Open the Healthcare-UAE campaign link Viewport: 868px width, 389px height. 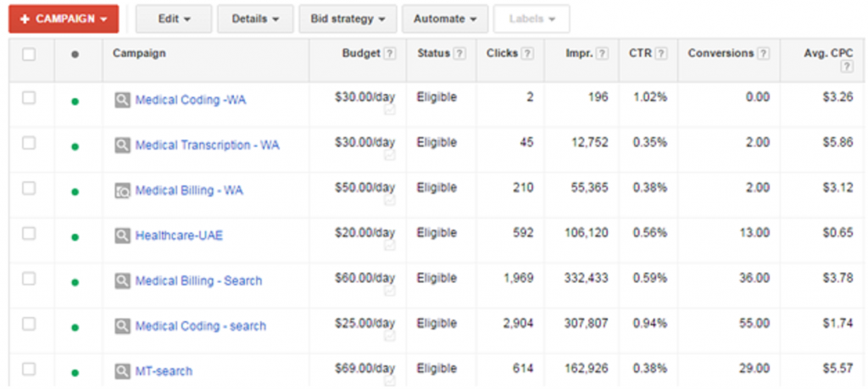(x=180, y=236)
